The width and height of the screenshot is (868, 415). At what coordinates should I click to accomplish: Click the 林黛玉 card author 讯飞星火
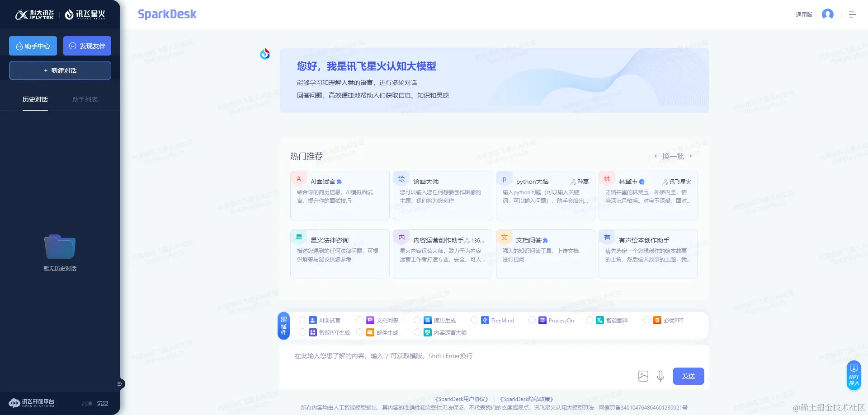(677, 182)
